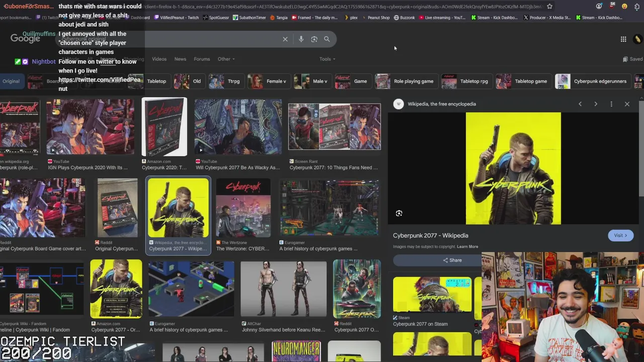The image size is (644, 362).
Task: Search inside the preview image with Lens
Action: [x=399, y=213]
